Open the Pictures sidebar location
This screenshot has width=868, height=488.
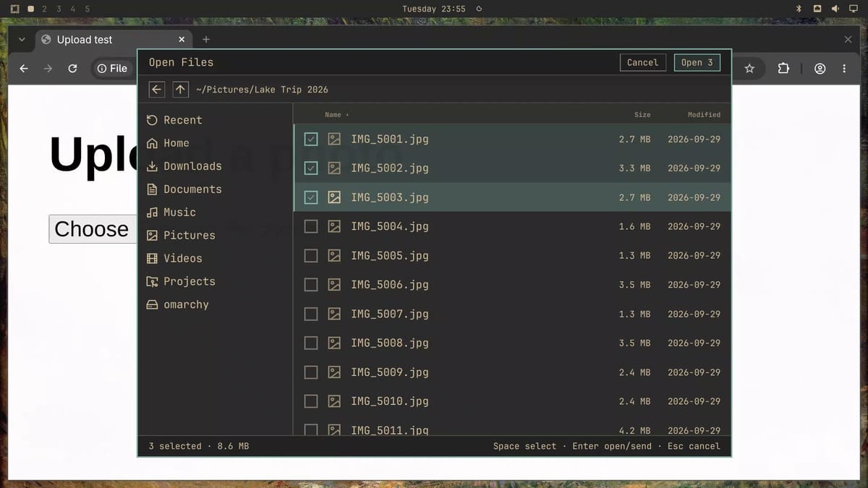pyautogui.click(x=180, y=236)
